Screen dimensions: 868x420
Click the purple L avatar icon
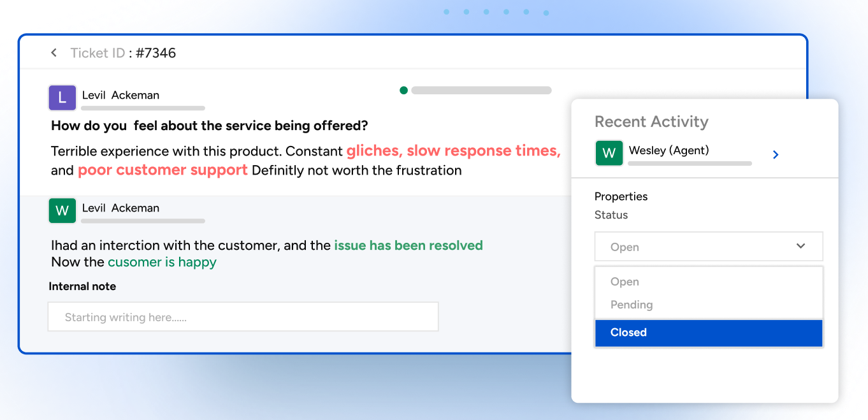[62, 98]
